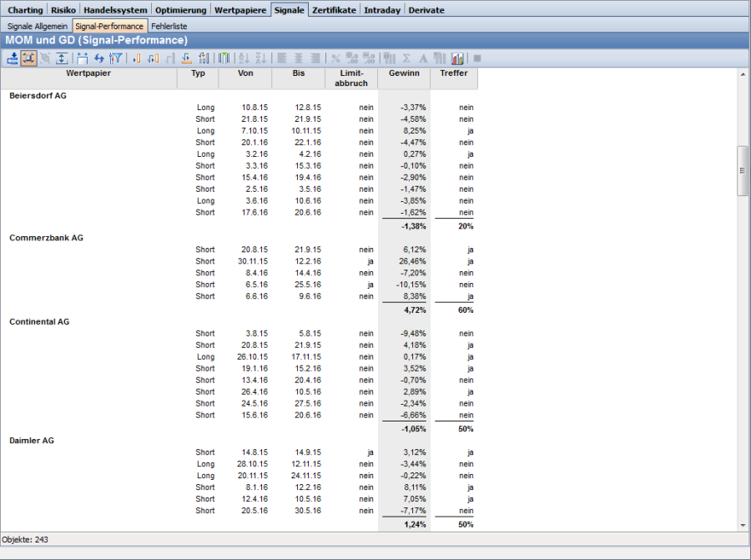Click the colored bar chart icon

pyautogui.click(x=457, y=58)
